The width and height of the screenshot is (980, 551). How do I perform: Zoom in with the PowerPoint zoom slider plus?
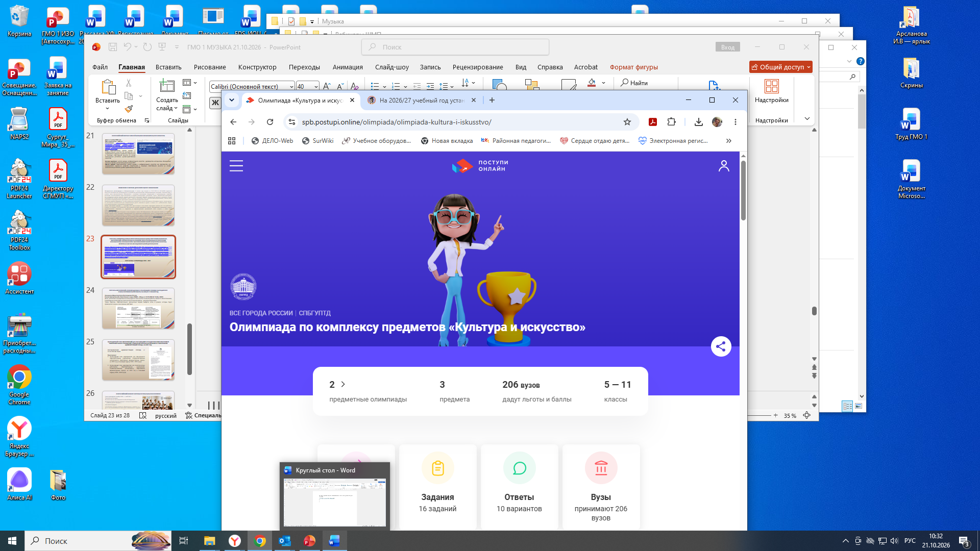click(775, 415)
